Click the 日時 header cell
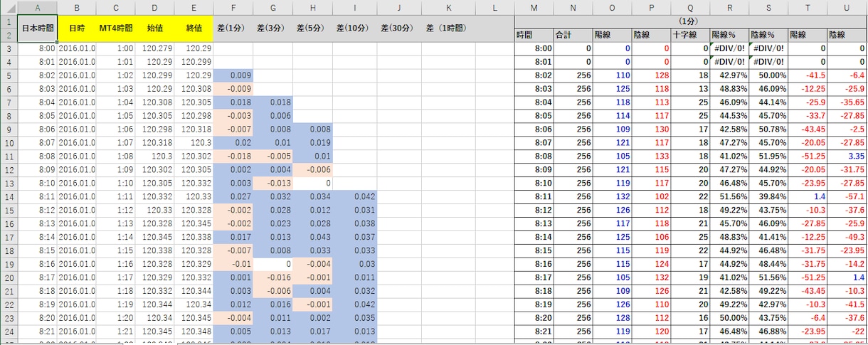This screenshot has height=345, width=868. (x=76, y=28)
